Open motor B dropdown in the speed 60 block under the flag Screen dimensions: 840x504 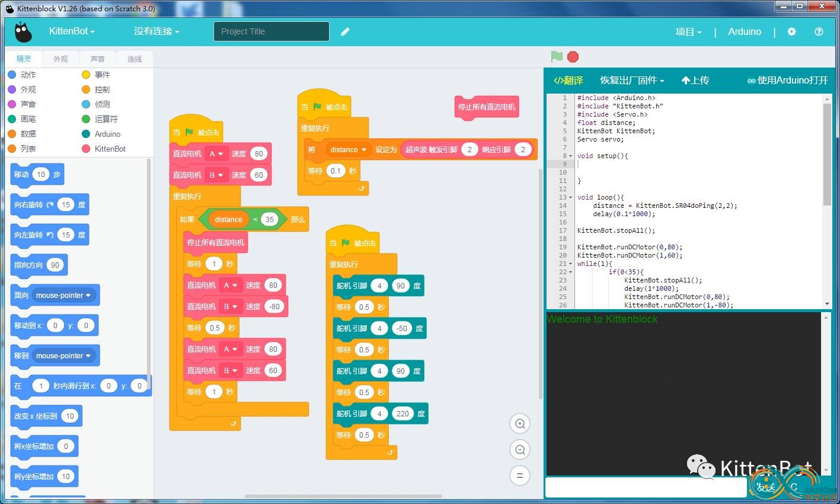tap(216, 175)
